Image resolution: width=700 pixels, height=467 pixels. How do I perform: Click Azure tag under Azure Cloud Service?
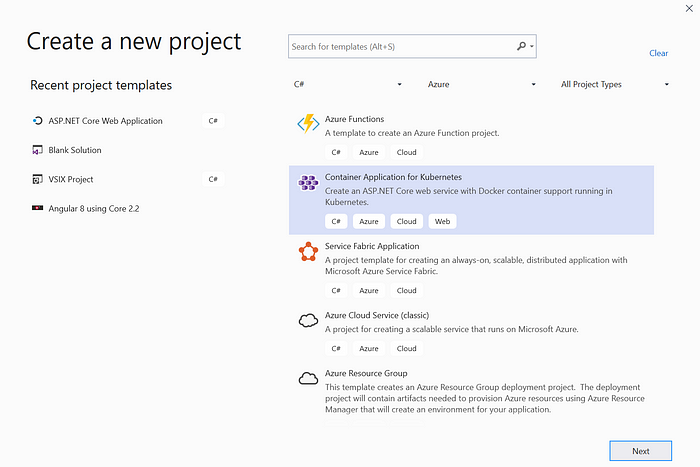(x=369, y=349)
